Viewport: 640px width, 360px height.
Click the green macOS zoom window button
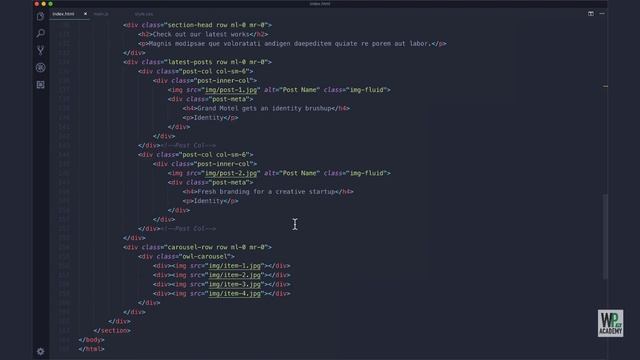pyautogui.click(x=51, y=4)
